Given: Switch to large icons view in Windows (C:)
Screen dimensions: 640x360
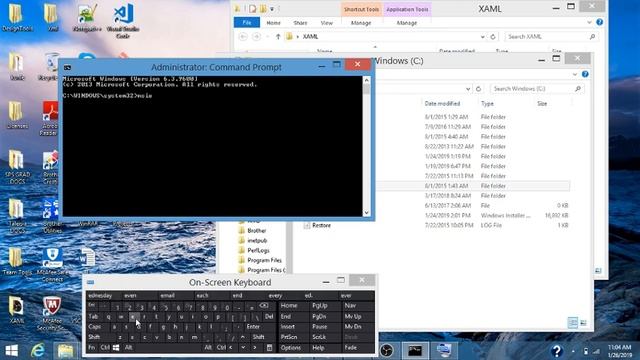Looking at the screenshot, I should pyautogui.click(x=583, y=323).
